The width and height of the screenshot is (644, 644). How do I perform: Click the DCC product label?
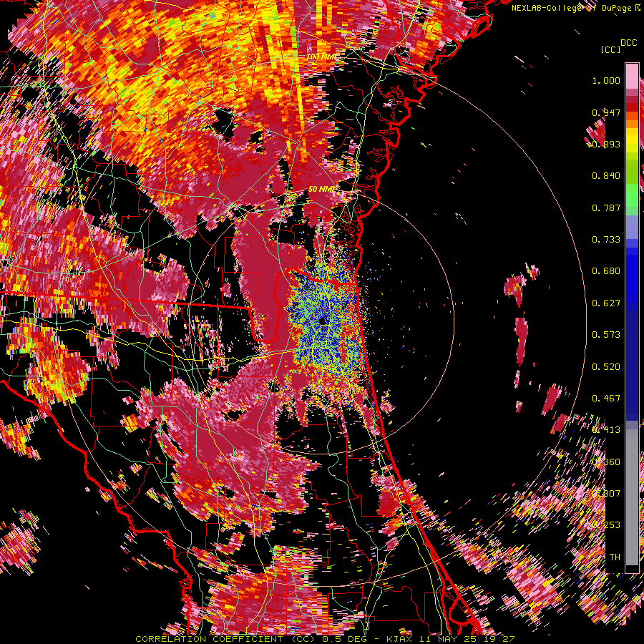[629, 43]
